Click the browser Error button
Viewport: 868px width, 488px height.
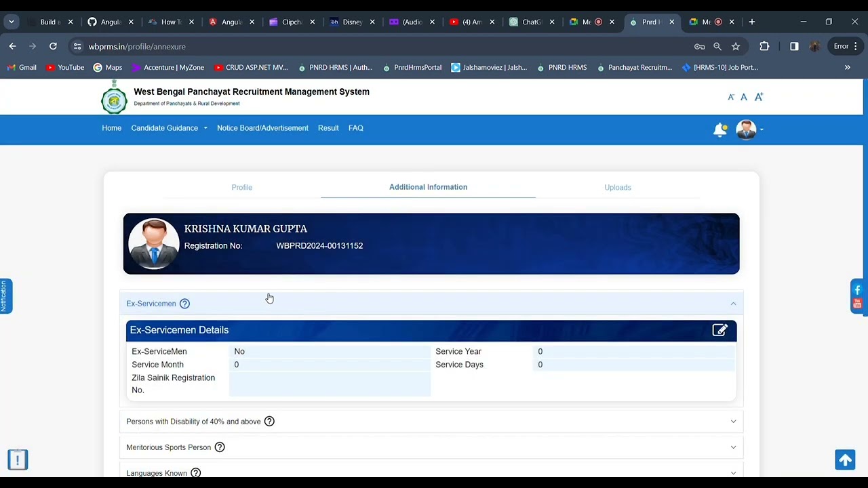pos(846,46)
